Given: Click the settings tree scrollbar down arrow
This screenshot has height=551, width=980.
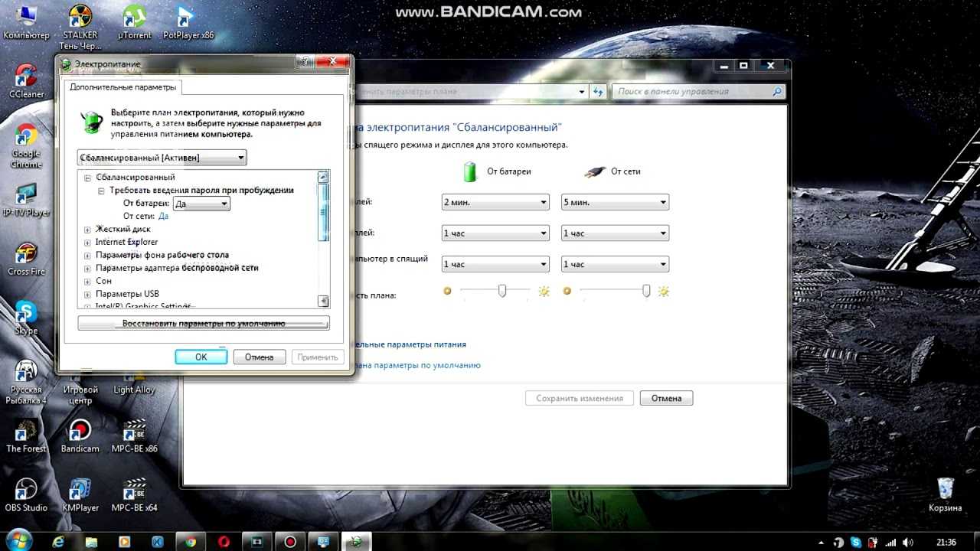Looking at the screenshot, I should (323, 302).
